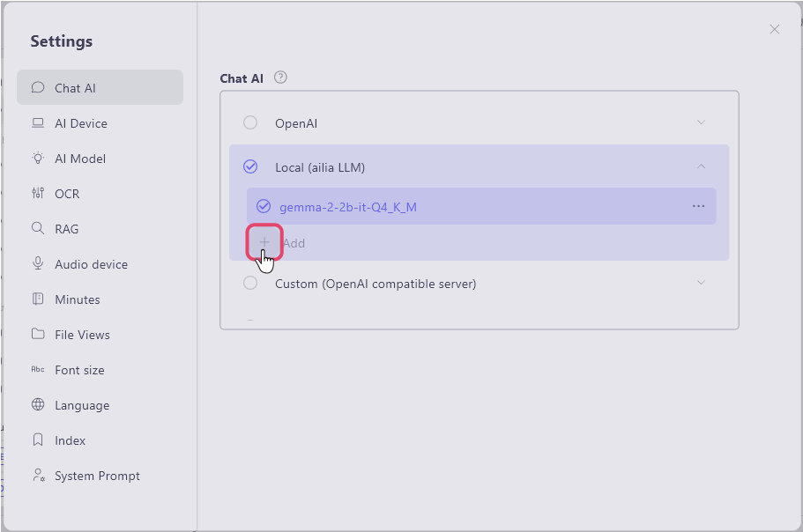Click the plus icon to add a model

(x=264, y=242)
